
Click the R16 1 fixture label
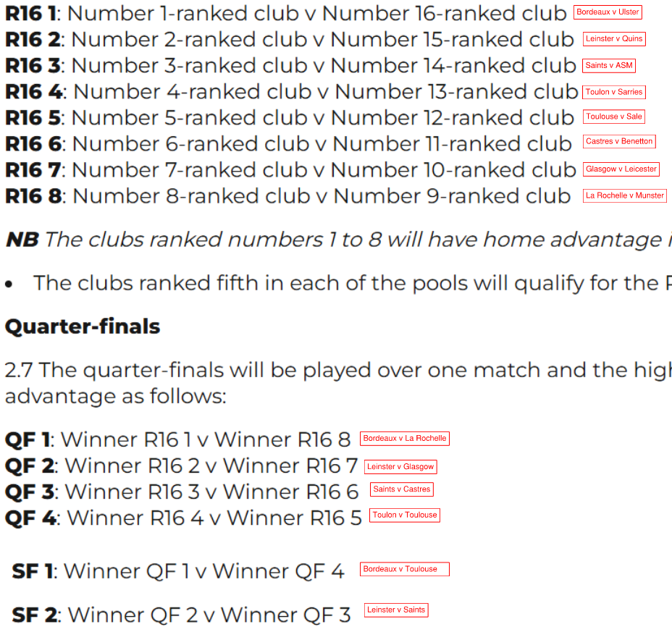tap(31, 13)
